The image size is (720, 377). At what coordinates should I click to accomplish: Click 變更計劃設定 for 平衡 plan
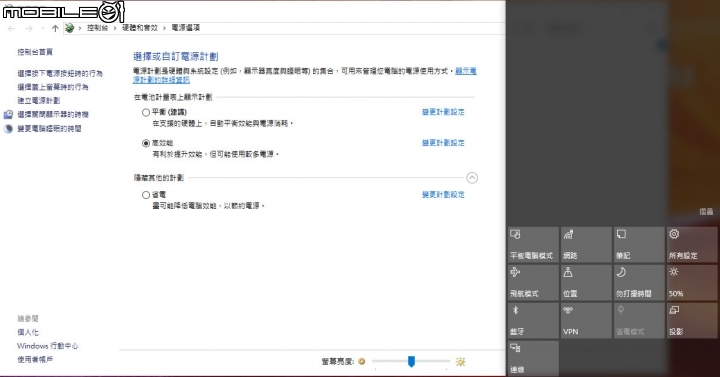pyautogui.click(x=443, y=112)
